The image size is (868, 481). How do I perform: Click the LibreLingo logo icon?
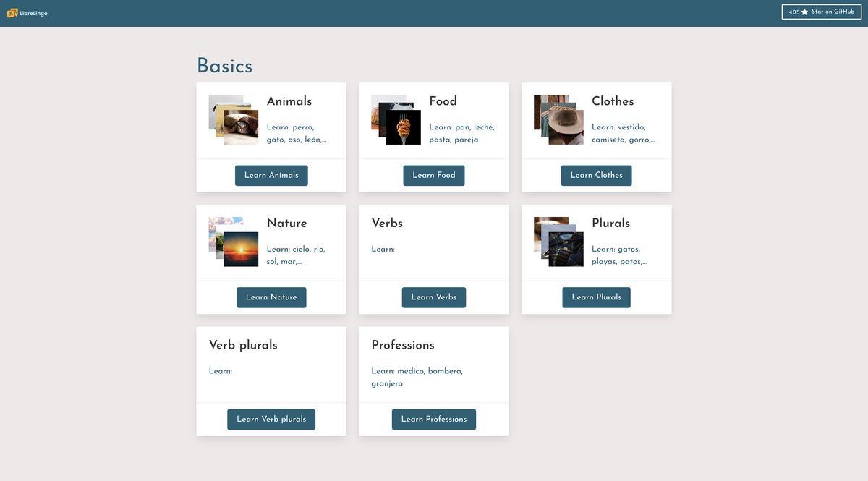12,13
